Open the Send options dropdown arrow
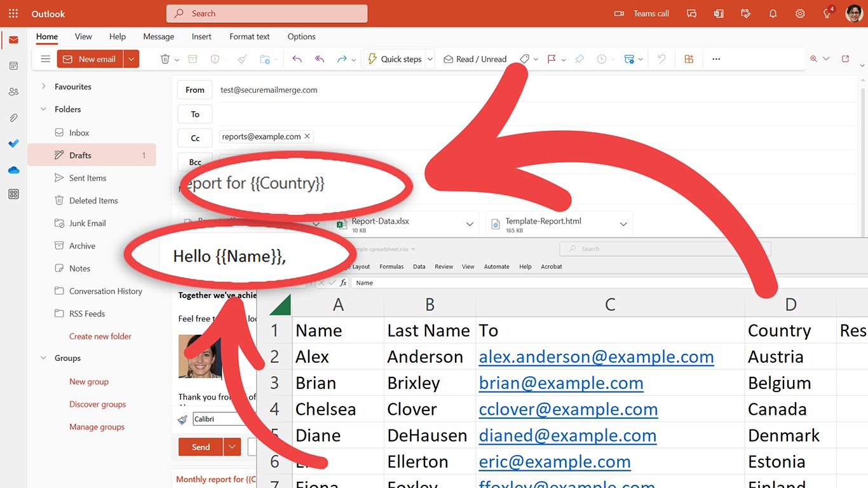This screenshot has height=488, width=868. pyautogui.click(x=233, y=447)
